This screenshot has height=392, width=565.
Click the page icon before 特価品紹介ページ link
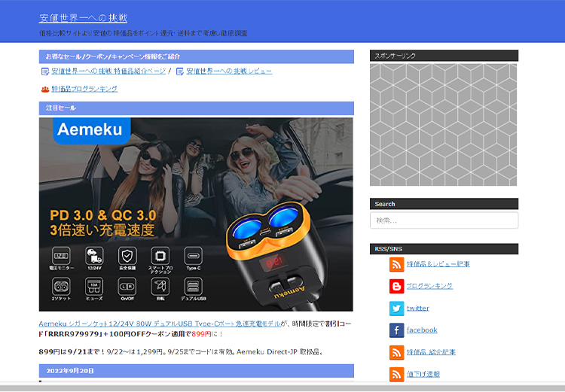coord(45,71)
